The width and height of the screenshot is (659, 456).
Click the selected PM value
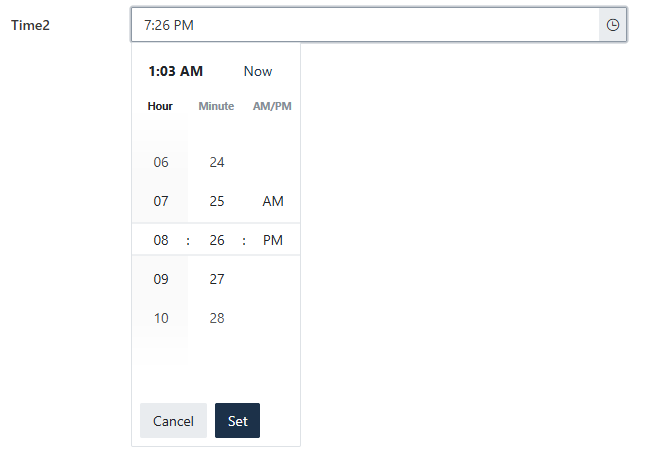tap(273, 240)
